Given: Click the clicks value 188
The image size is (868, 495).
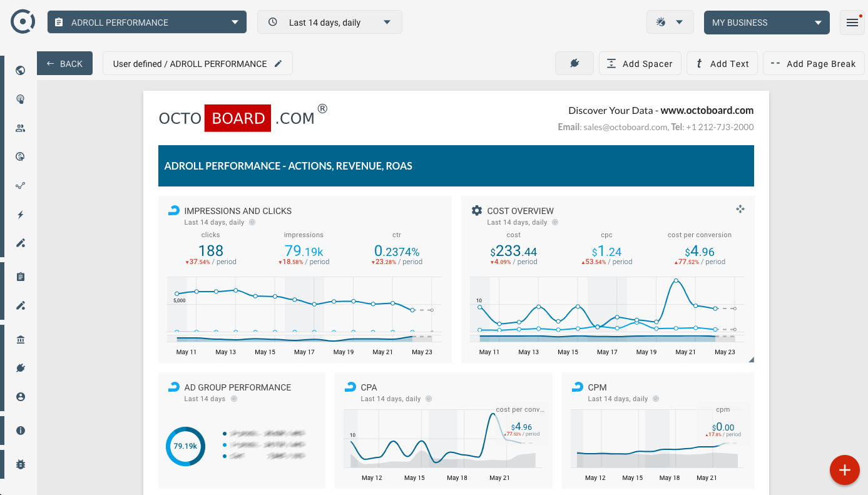Looking at the screenshot, I should (x=211, y=251).
